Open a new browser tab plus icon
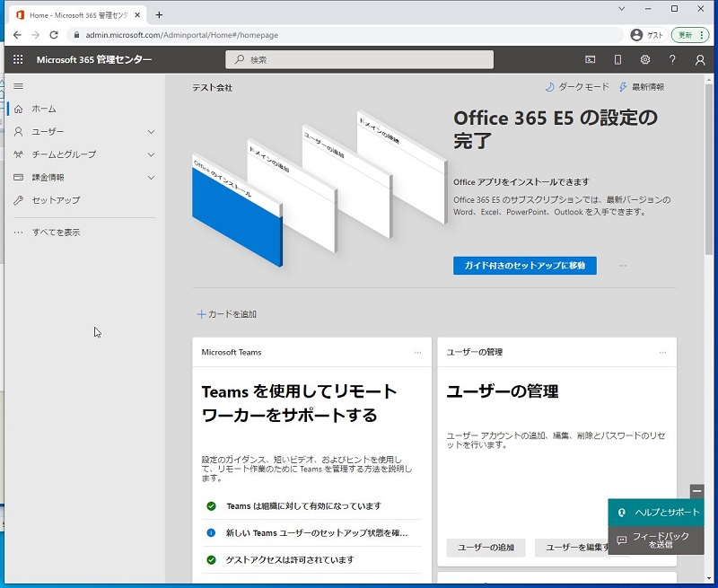Viewport: 718px width, 588px height. pos(159,15)
